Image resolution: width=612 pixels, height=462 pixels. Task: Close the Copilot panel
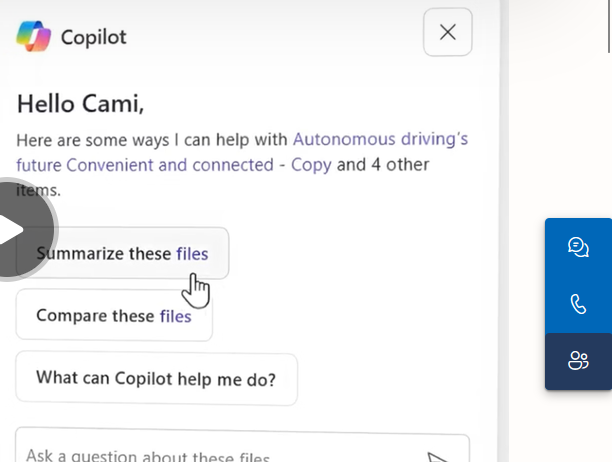448,32
